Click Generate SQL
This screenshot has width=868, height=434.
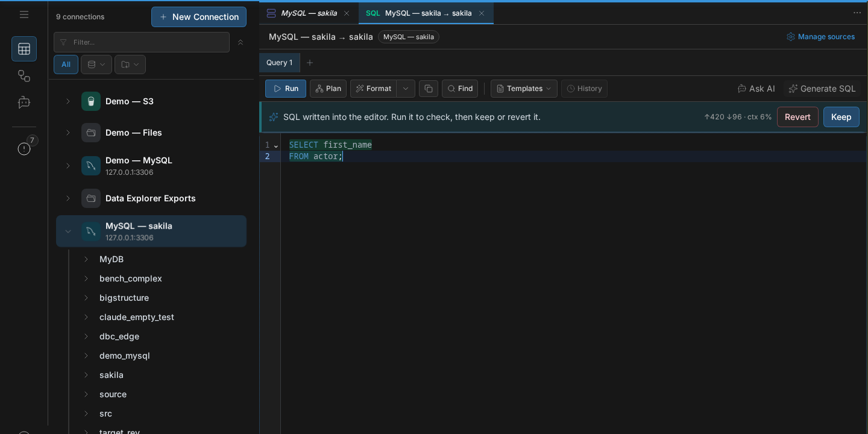click(x=822, y=89)
